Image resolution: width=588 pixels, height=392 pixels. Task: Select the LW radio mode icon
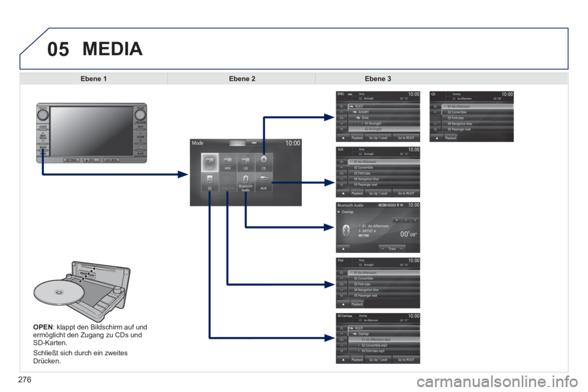pos(246,162)
